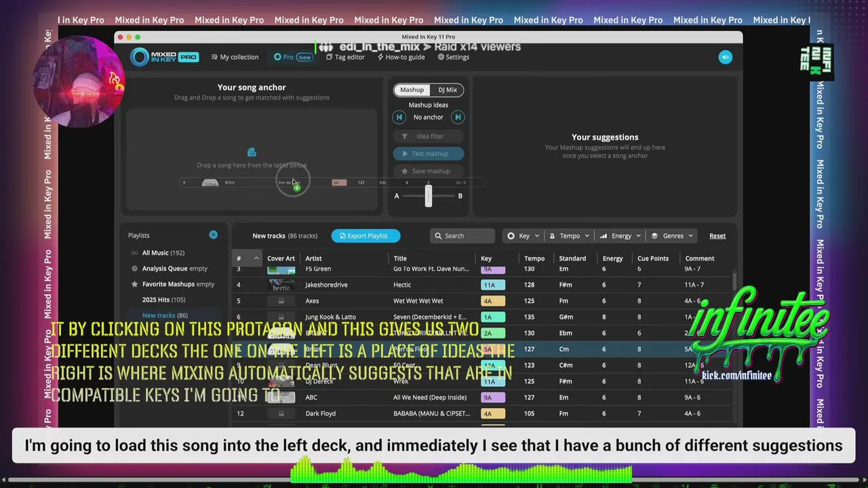Select the All Music playlist

[x=163, y=253]
